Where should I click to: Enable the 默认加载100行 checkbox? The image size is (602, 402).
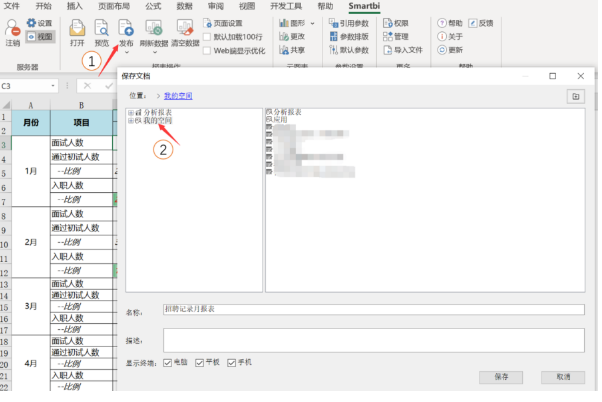pos(207,37)
